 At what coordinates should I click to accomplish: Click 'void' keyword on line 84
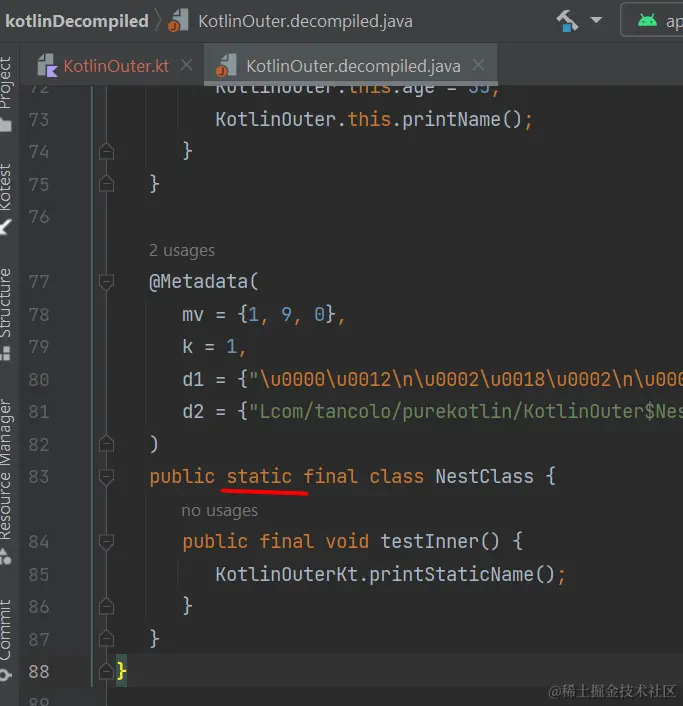click(x=347, y=541)
